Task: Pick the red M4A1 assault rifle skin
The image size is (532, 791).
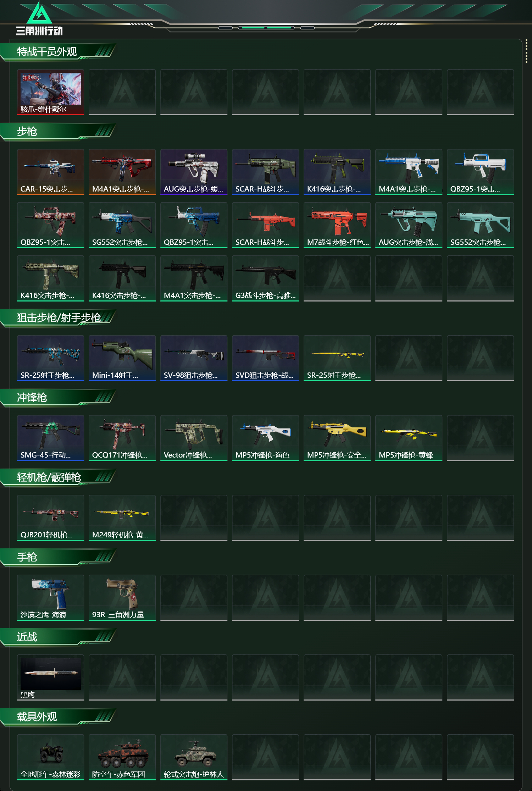Action: tap(122, 172)
